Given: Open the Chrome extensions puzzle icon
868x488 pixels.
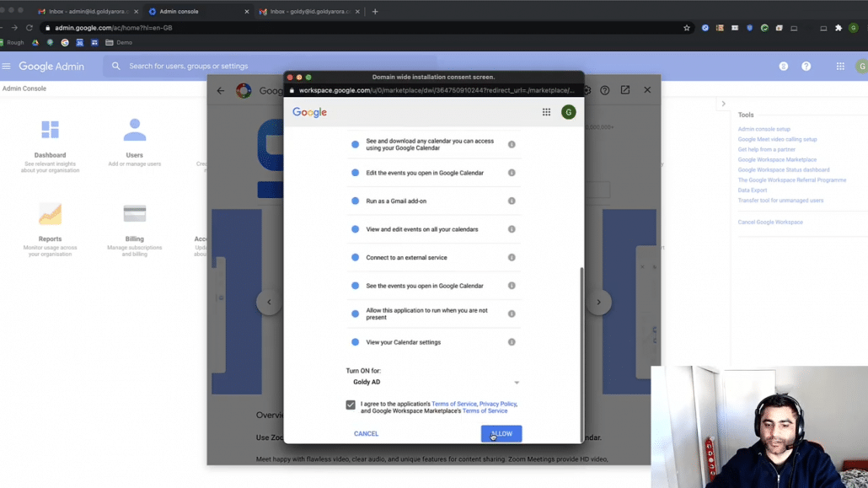Looking at the screenshot, I should [x=839, y=28].
